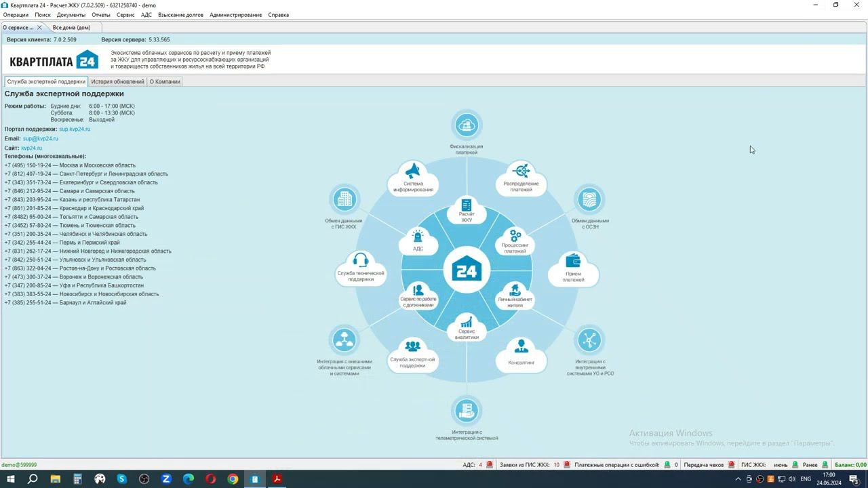Image resolution: width=868 pixels, height=488 pixels.
Task: Click the Квартплата 24 logo
Action: [54, 60]
